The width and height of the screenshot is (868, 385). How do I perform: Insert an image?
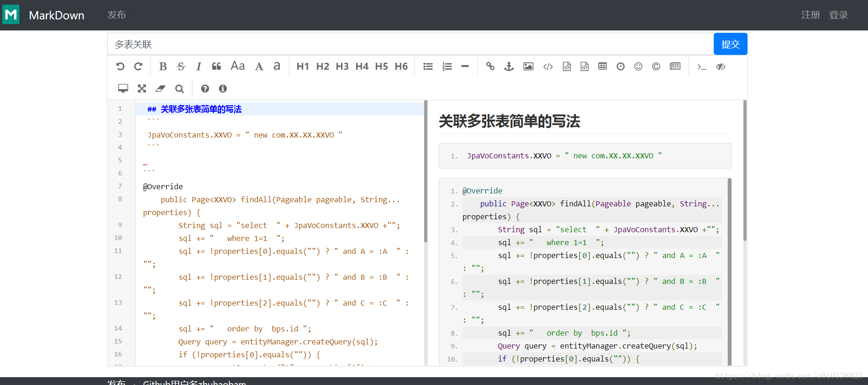click(x=528, y=66)
